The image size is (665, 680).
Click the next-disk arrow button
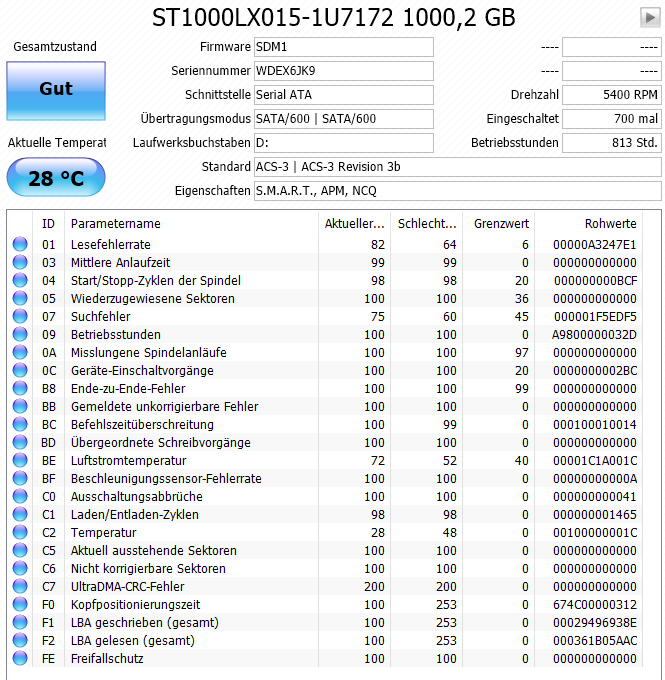[650, 18]
